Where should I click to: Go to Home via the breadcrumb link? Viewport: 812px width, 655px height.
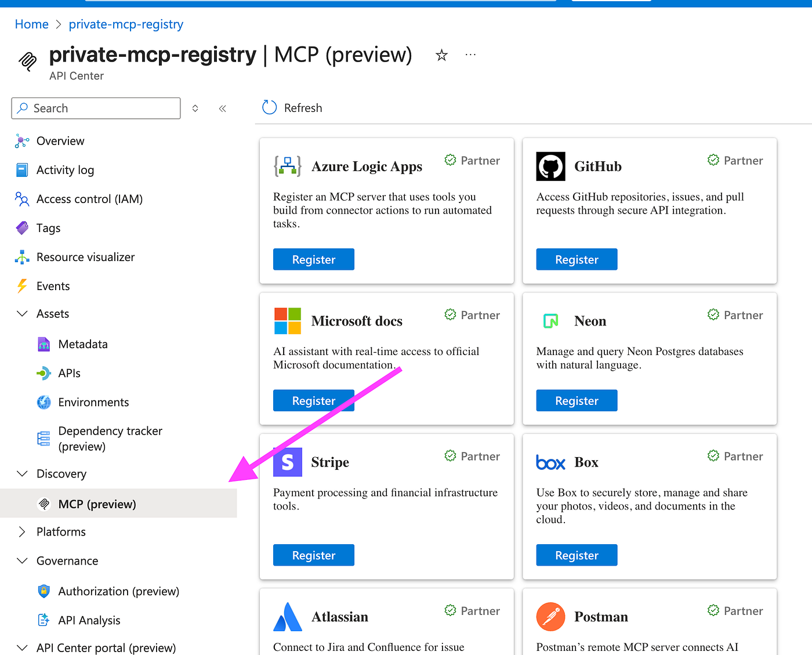coord(31,24)
